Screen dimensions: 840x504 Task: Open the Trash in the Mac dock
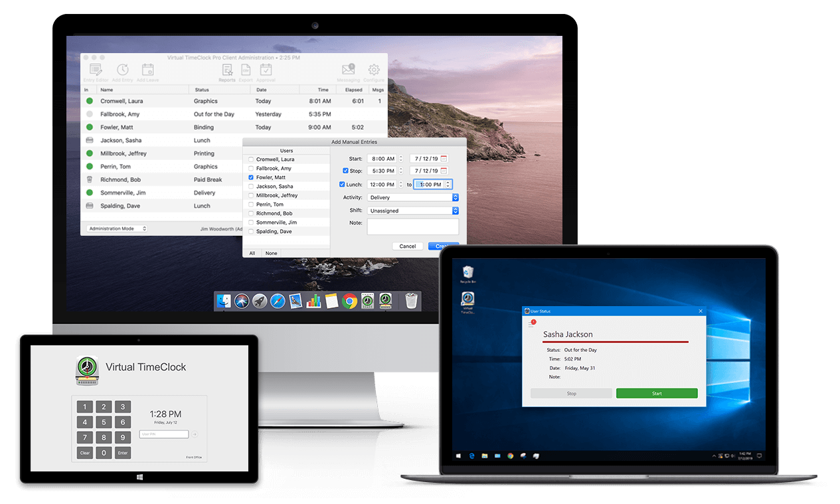pos(412,301)
